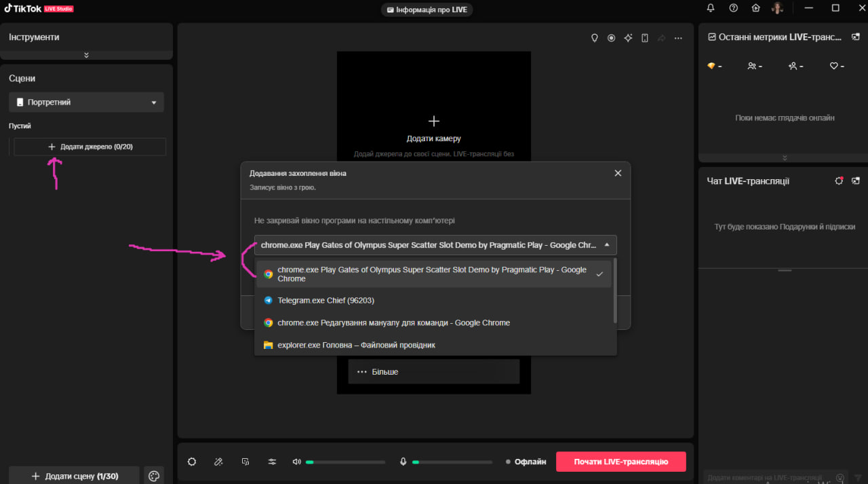Click the 'Більше' more options button
Screen dimensions: 868x484
[434, 372]
